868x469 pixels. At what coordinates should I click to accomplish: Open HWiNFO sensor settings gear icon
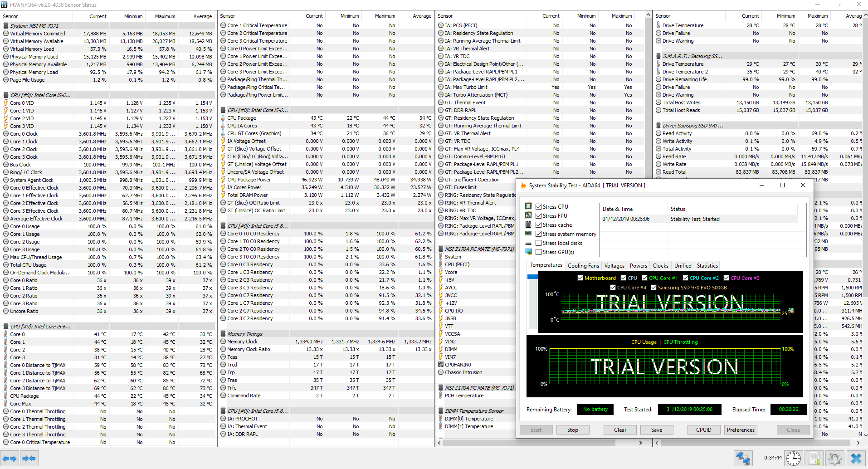834,459
